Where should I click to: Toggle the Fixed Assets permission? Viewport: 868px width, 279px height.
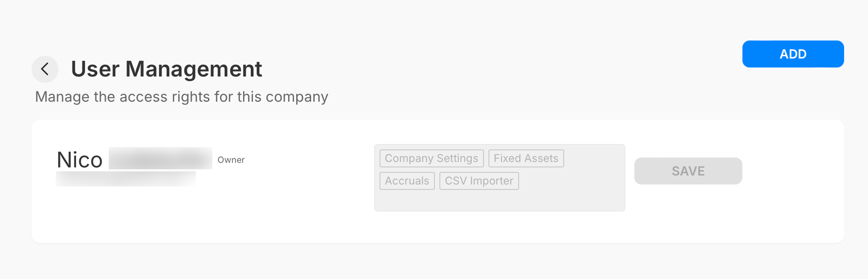[525, 158]
